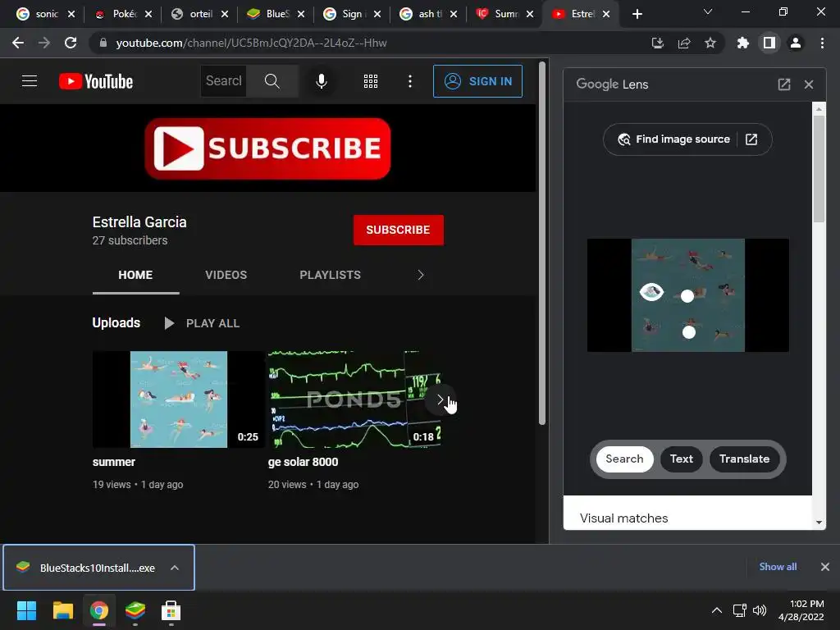Open the YouTube hamburger guide menu

30,81
